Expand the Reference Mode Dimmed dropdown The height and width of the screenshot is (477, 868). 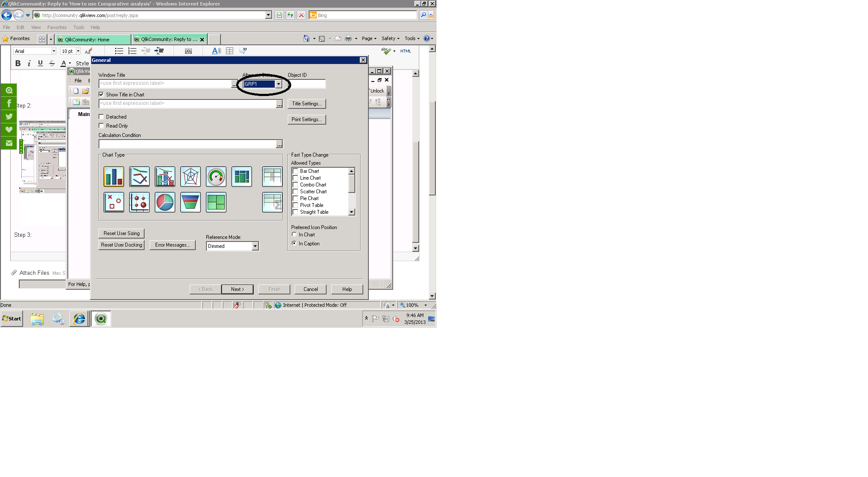click(255, 246)
